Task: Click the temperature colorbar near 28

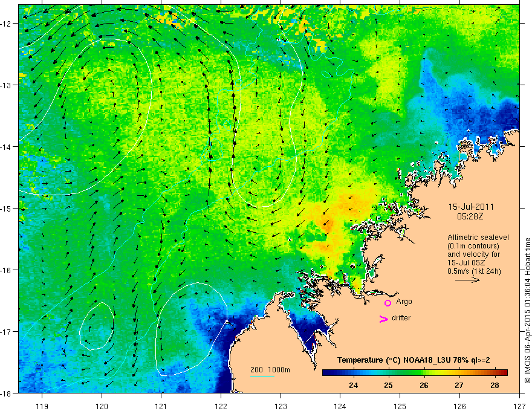Action: [495, 372]
